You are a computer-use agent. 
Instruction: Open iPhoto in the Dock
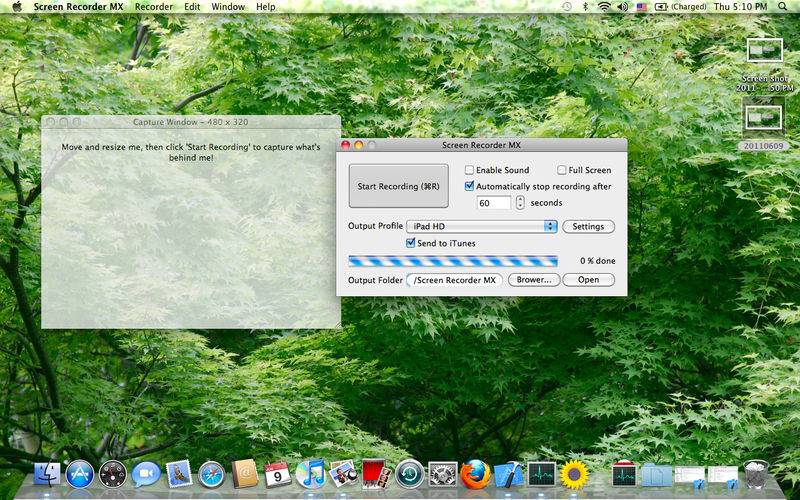[x=343, y=474]
